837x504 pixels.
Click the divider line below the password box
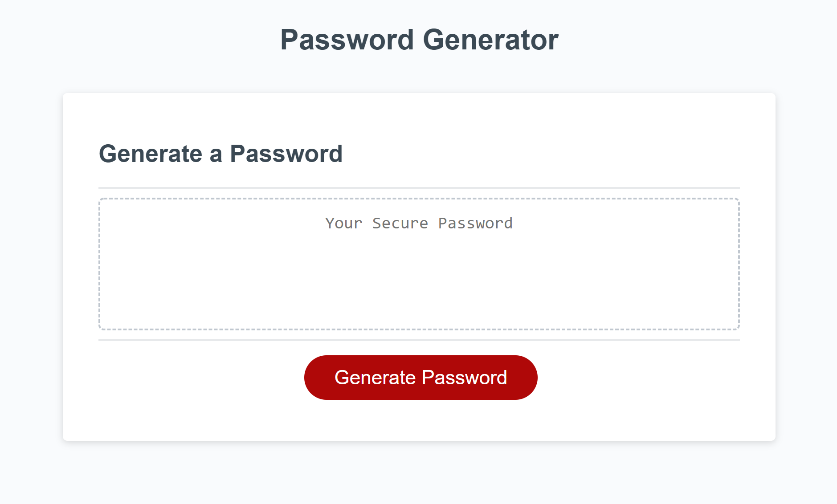click(x=419, y=340)
